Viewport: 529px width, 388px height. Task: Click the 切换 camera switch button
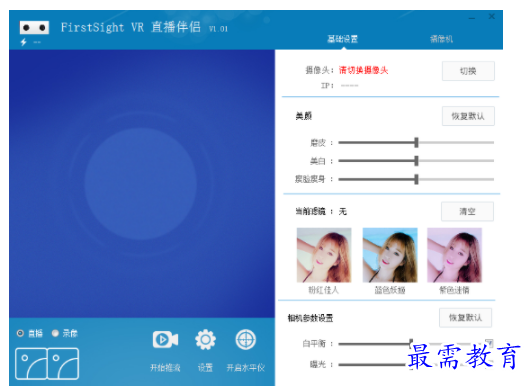468,71
